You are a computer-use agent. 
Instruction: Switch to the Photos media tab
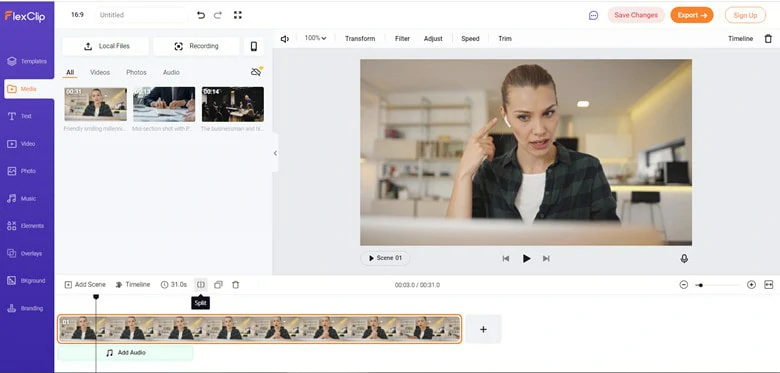pos(136,73)
